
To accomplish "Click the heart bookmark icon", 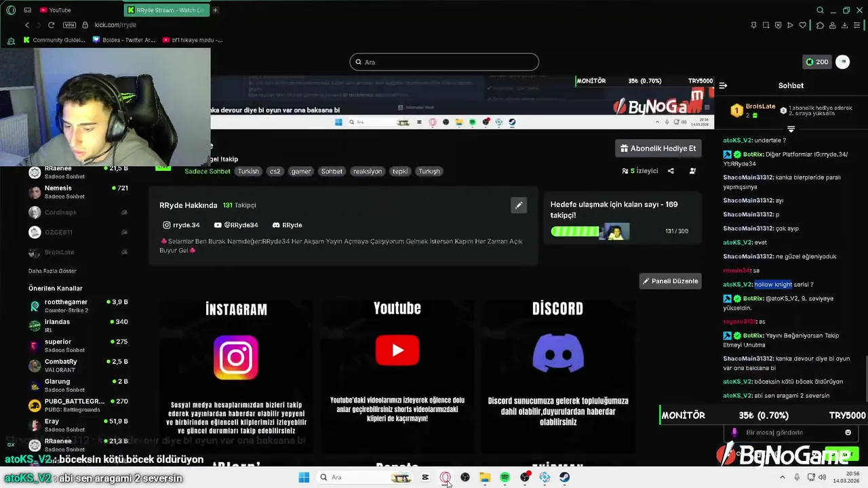I will point(803,25).
